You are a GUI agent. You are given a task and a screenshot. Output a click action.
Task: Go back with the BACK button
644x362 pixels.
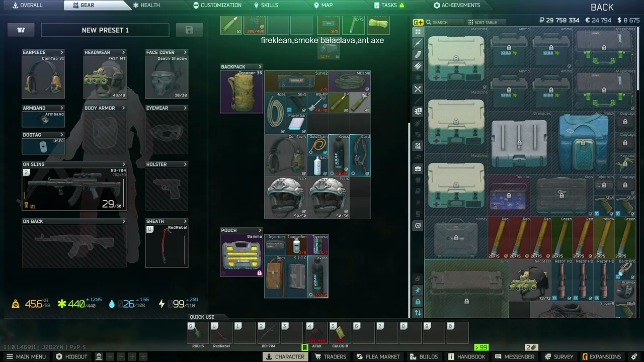coord(602,7)
